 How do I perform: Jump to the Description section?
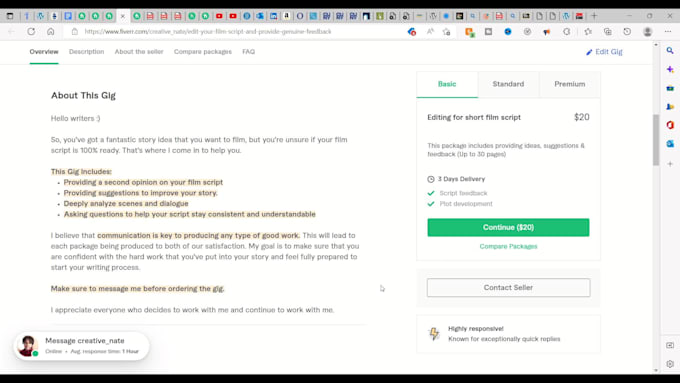coord(86,52)
